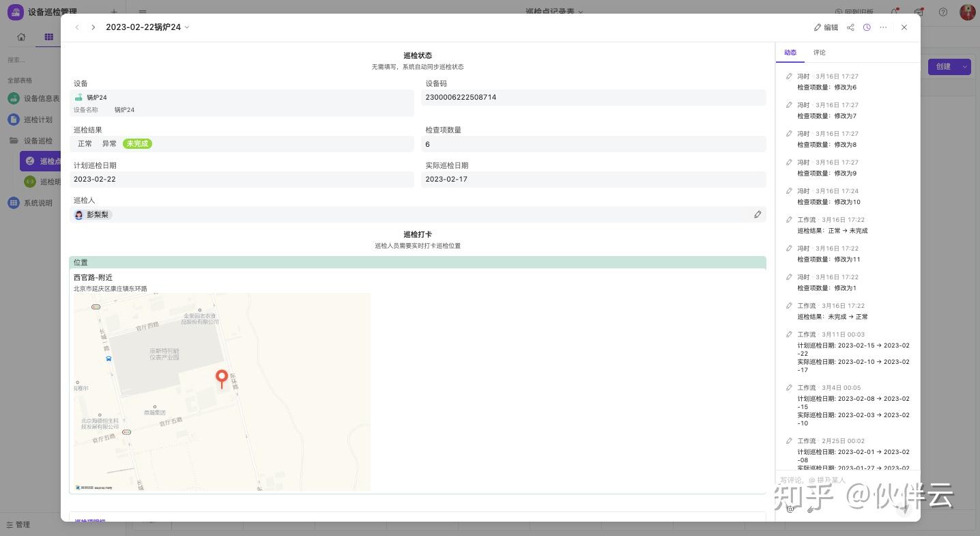Click the share icon in record header
980x536 pixels.
click(850, 27)
